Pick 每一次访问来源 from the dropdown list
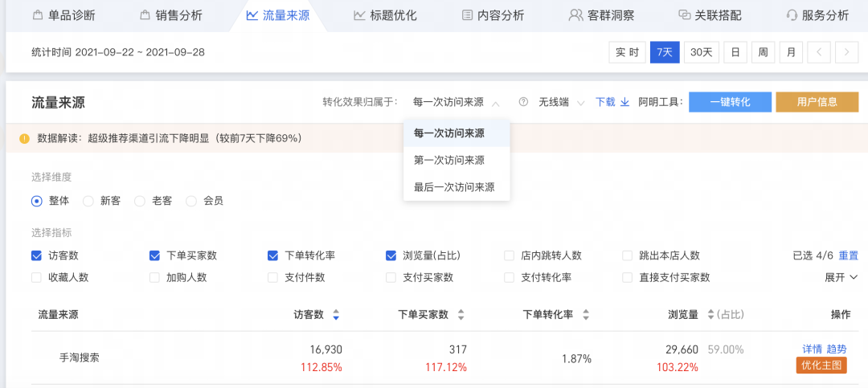 point(457,133)
